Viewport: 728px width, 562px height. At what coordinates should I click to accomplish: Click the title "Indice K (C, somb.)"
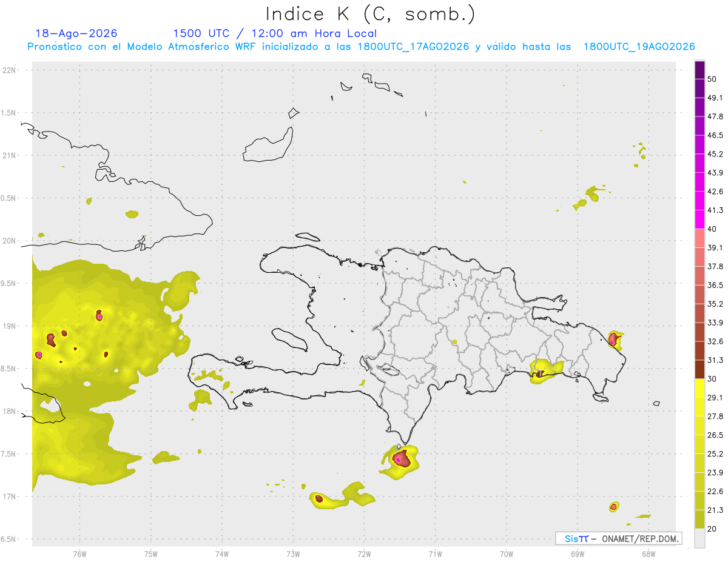[x=371, y=14]
